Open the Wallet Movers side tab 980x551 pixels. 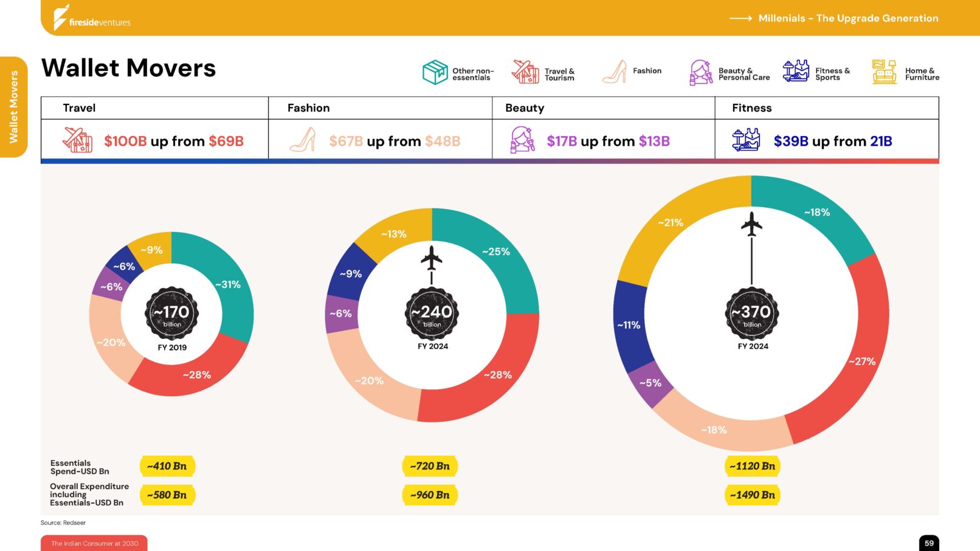[13, 107]
